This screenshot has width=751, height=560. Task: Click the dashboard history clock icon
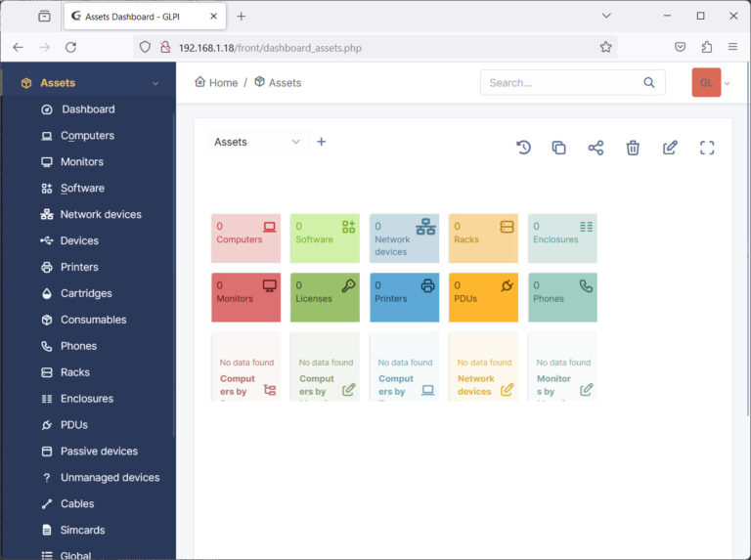(x=523, y=148)
